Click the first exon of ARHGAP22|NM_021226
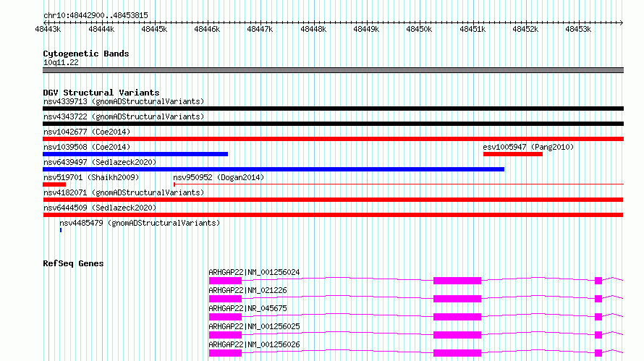 click(226, 299)
